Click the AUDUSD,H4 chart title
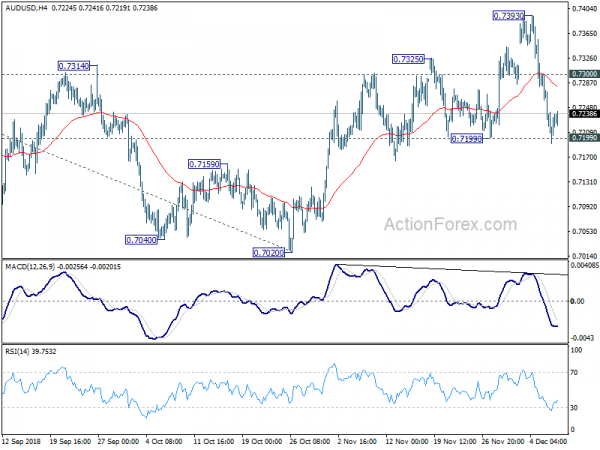This screenshot has height=450, width=600. 28,6
